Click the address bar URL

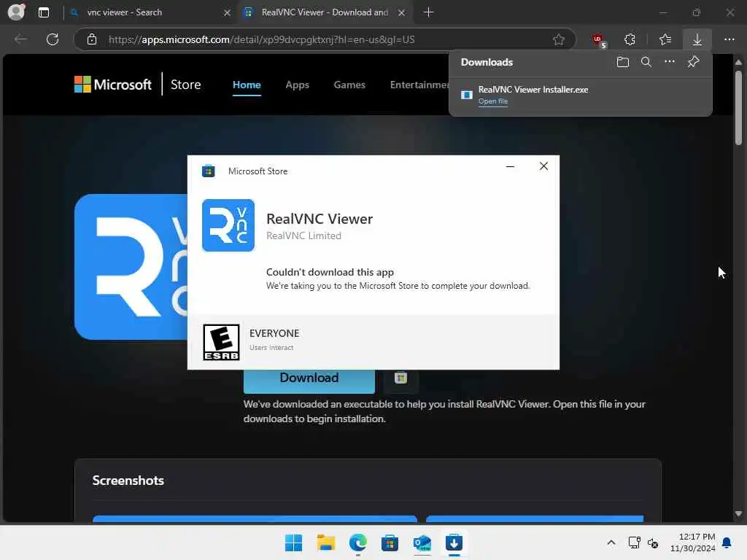click(x=262, y=39)
